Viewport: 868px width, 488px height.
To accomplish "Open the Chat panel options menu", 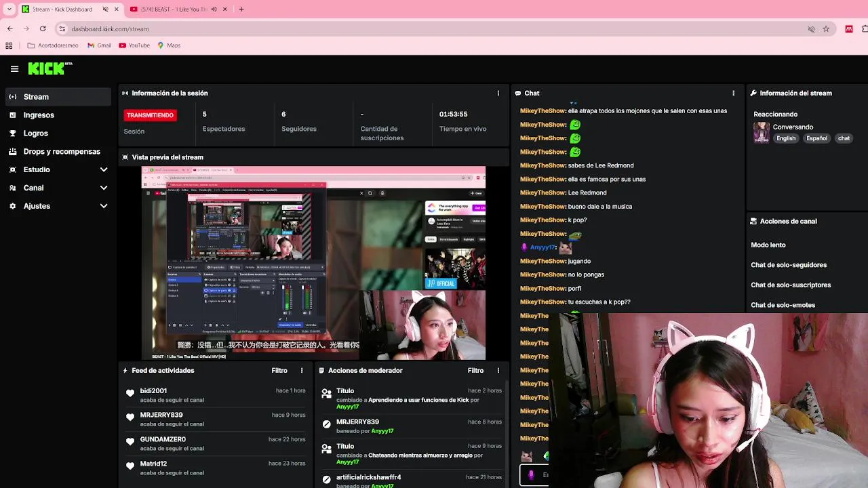I will click(733, 93).
